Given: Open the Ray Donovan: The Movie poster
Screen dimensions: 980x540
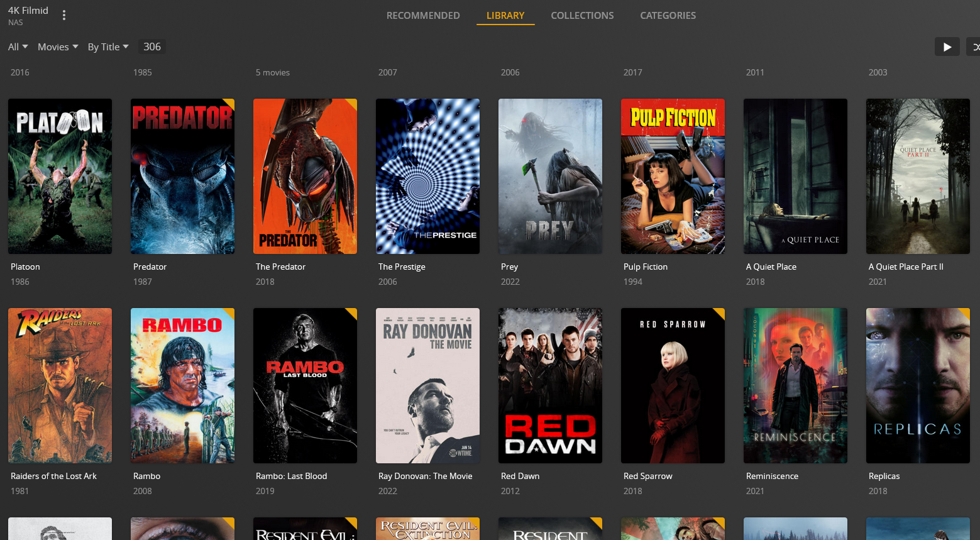Looking at the screenshot, I should [x=427, y=385].
